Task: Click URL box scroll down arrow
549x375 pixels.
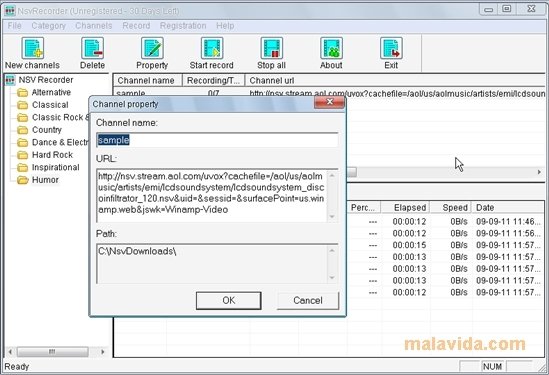Action: pos(332,216)
